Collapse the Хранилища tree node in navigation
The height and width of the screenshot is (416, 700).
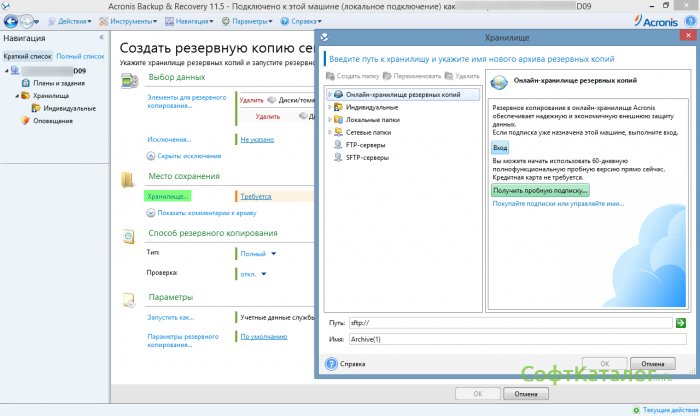coord(18,96)
